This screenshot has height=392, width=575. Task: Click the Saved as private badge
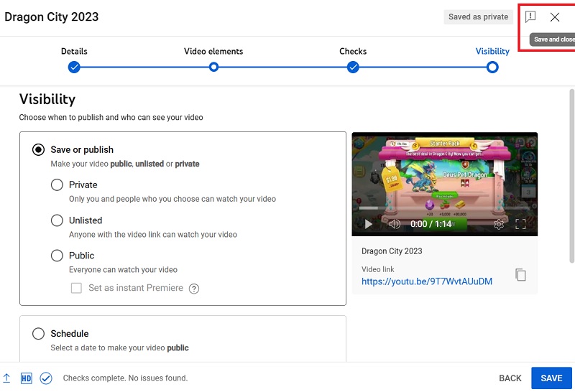pos(478,17)
